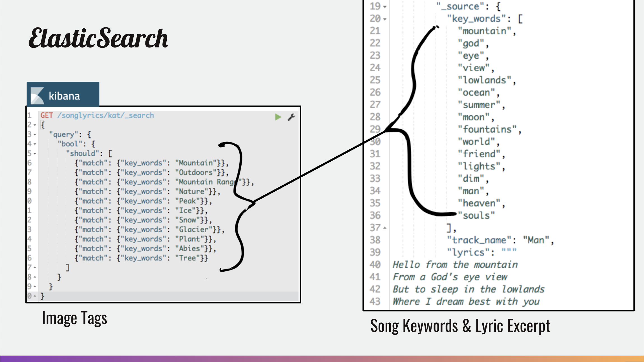
Task: Click the "Man" track name value
Action: 536,240
